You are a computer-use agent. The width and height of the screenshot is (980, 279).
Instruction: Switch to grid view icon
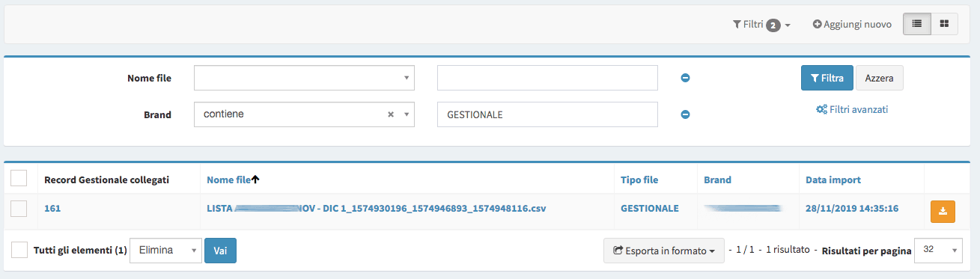[x=944, y=24]
